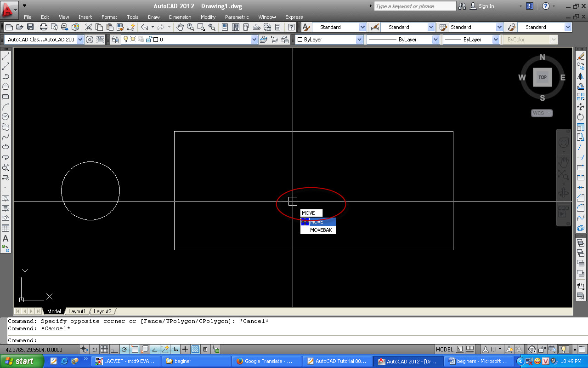The width and height of the screenshot is (588, 368).
Task: Toggle Grid Display in status bar
Action: pyautogui.click(x=104, y=350)
